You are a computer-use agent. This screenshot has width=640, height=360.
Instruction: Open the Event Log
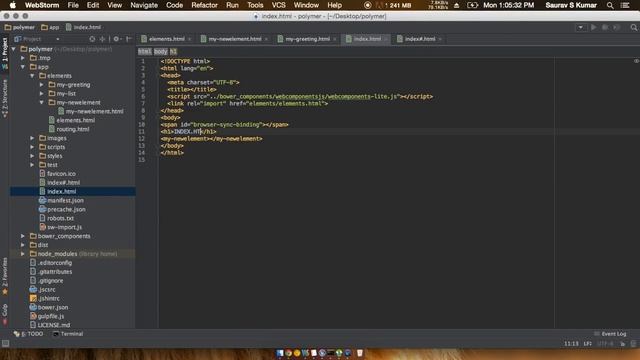pos(610,334)
